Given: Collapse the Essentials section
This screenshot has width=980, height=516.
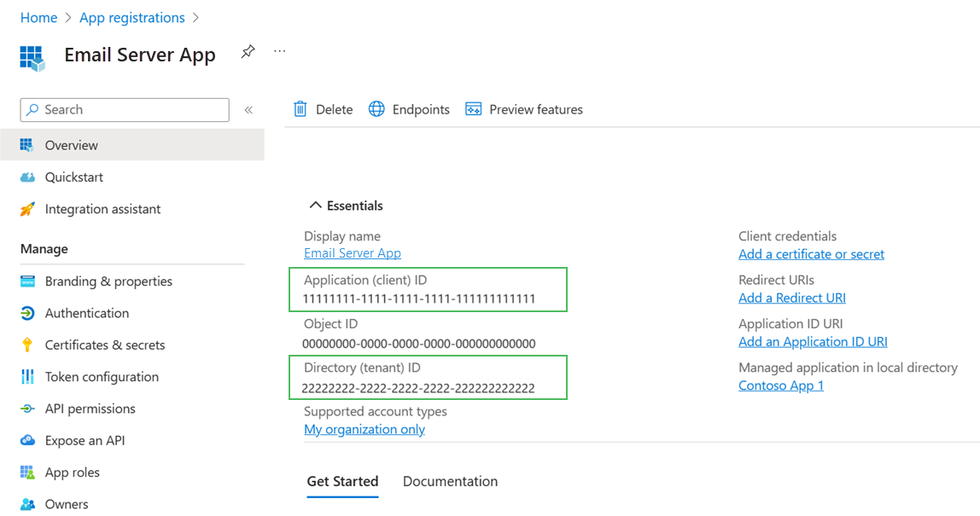Looking at the screenshot, I should (x=316, y=205).
